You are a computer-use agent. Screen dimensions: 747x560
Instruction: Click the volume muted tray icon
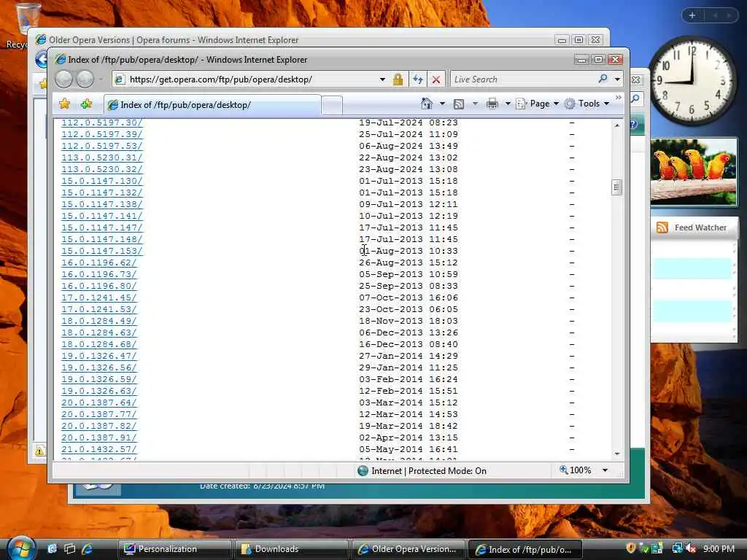[692, 548]
